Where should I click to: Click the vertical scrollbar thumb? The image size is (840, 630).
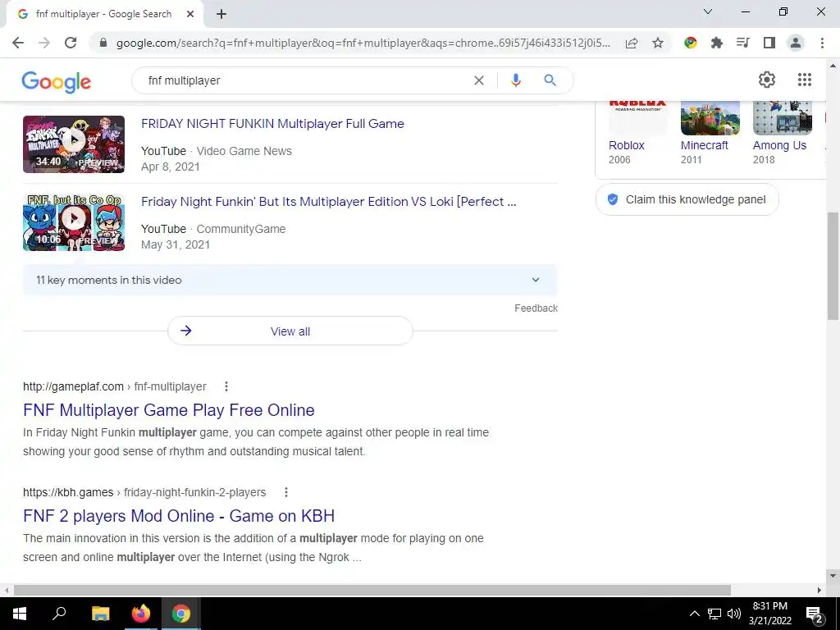coord(833,267)
